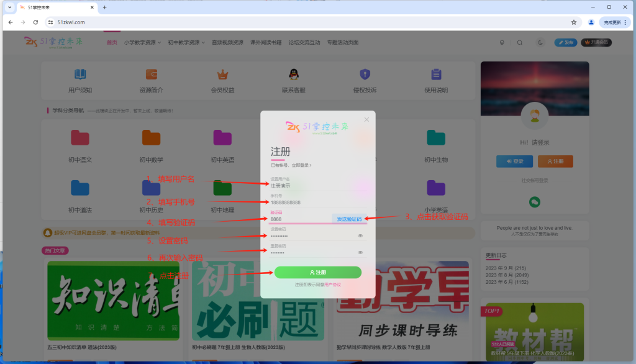Switch to the 首页 navigation item
636x364 pixels.
click(x=112, y=43)
